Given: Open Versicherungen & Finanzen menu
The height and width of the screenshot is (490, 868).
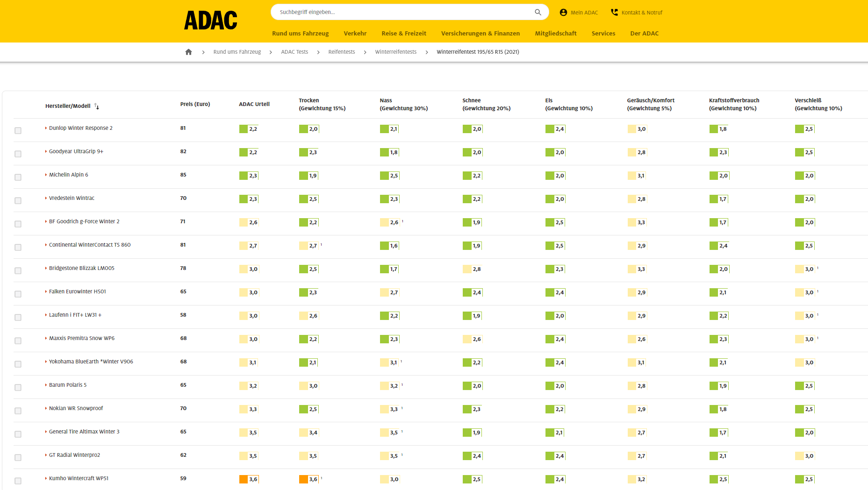Looking at the screenshot, I should click(x=481, y=33).
